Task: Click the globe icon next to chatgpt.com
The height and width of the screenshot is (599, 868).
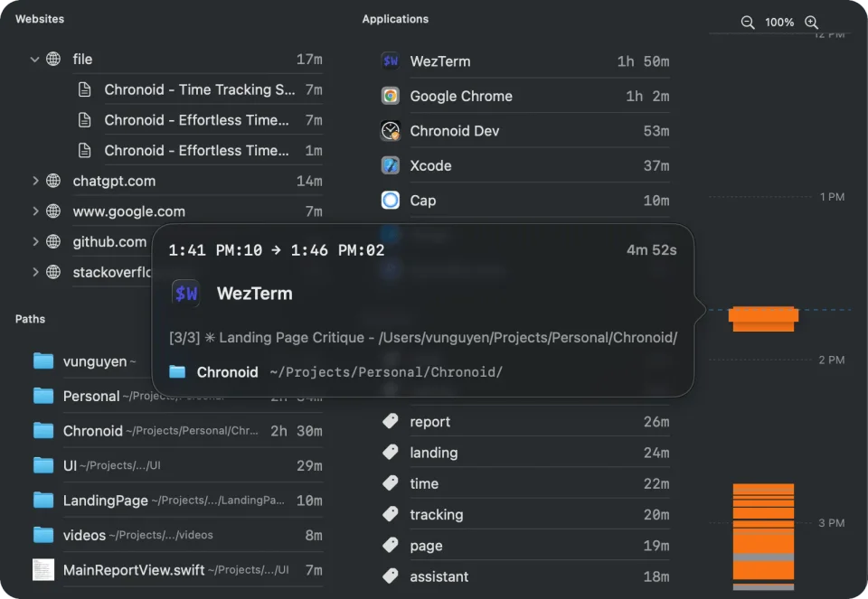Action: [x=53, y=181]
